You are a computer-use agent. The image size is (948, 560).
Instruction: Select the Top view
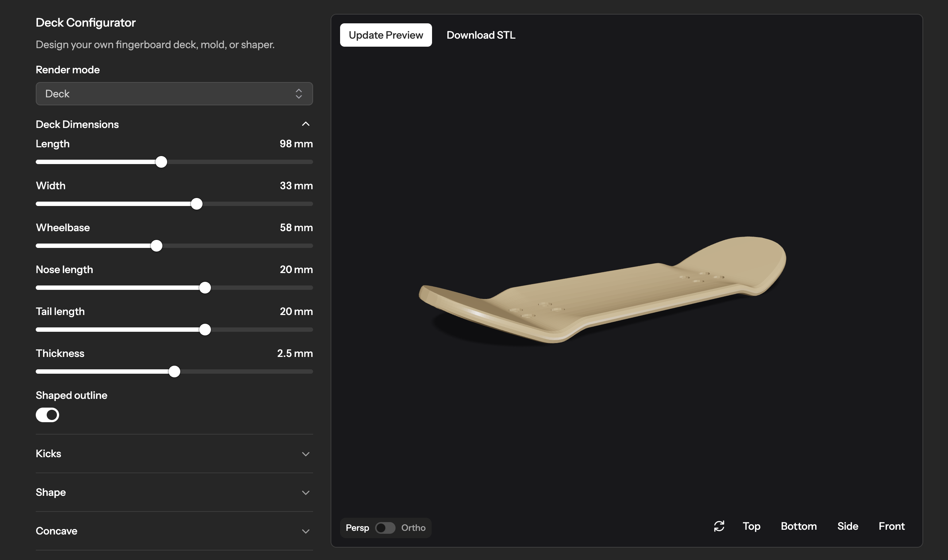pos(751,526)
